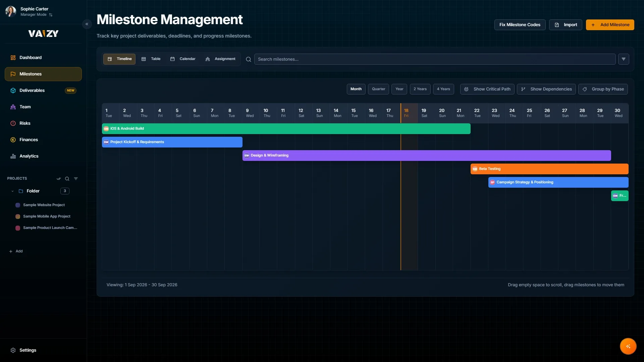Open the Dashboard page
Screen dimensions: 644x362
[x=43, y=58]
